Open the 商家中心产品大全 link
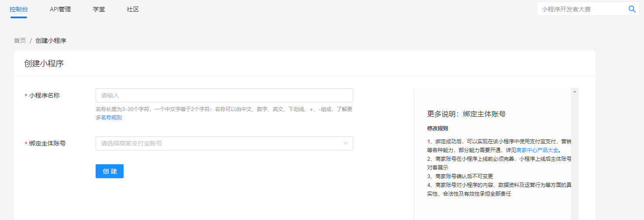 (537, 150)
